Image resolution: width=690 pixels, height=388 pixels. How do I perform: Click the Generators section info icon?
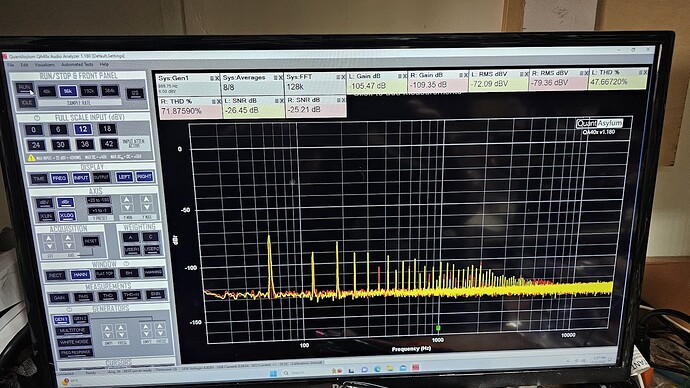pyautogui.click(x=69, y=309)
